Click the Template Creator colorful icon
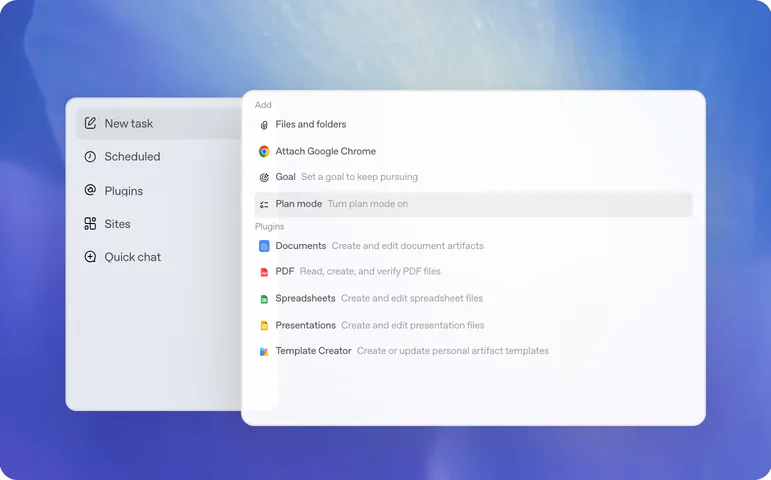This screenshot has height=480, width=771. click(264, 352)
